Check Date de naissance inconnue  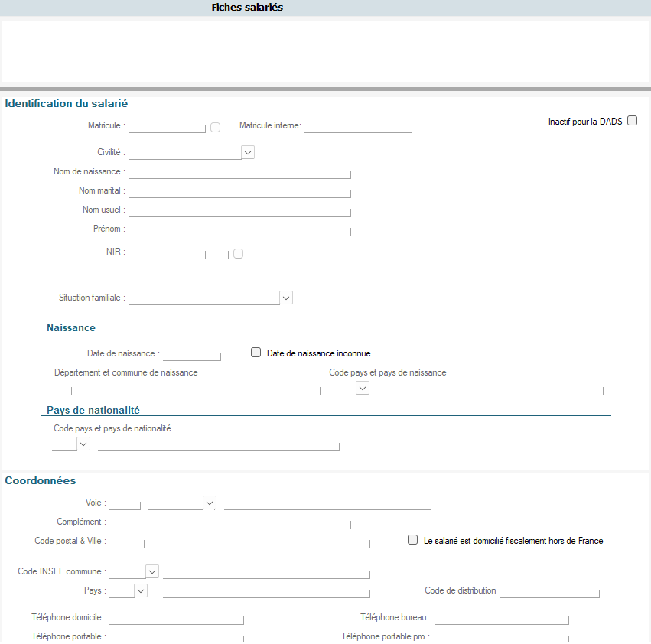[256, 353]
